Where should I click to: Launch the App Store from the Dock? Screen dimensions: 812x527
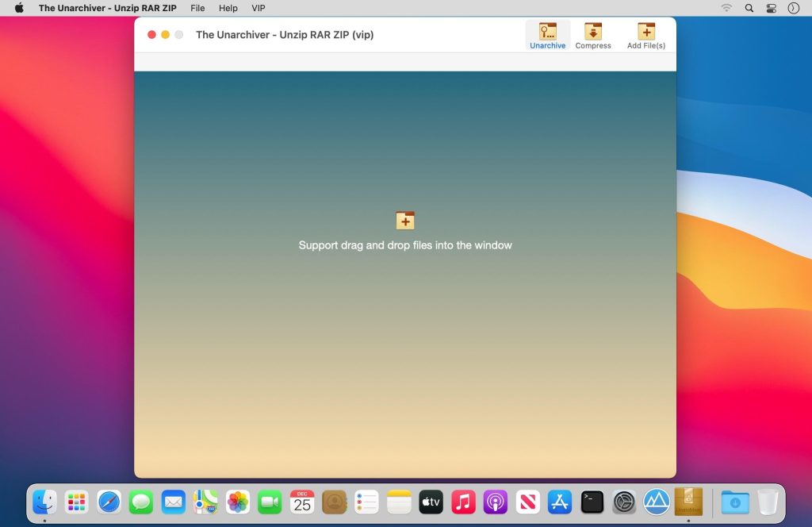(x=560, y=502)
